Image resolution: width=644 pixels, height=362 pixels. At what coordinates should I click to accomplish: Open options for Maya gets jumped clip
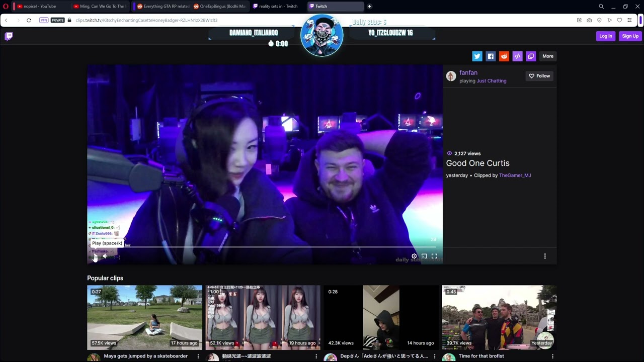coord(198,356)
